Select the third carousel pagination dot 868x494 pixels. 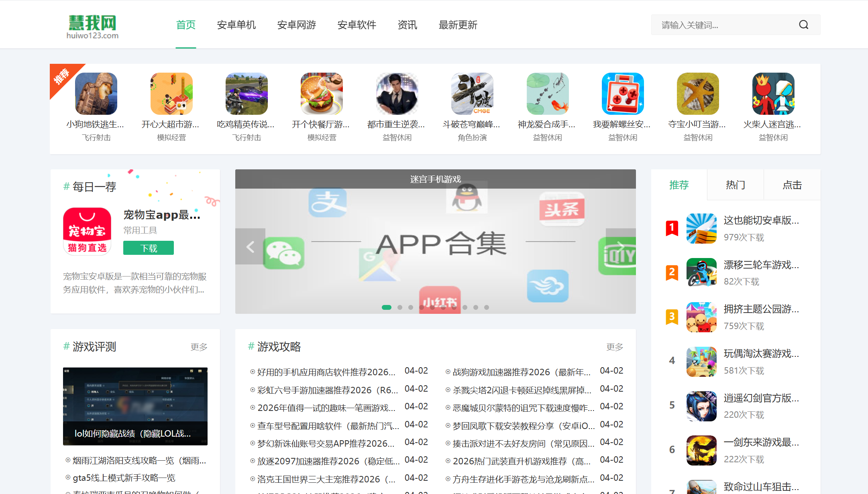410,307
